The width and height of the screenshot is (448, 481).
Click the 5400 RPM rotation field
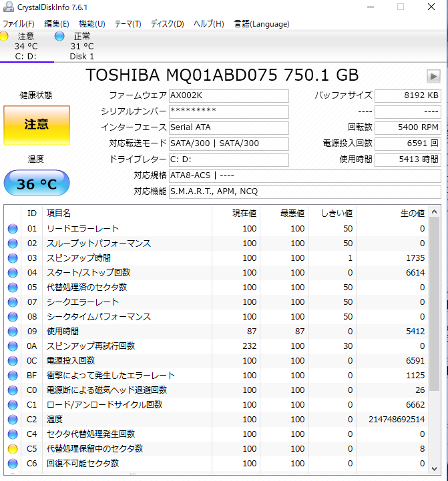pyautogui.click(x=408, y=128)
